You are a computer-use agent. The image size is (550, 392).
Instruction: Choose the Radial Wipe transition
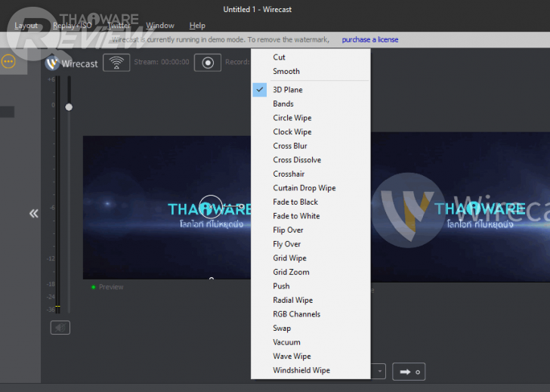[311, 300]
